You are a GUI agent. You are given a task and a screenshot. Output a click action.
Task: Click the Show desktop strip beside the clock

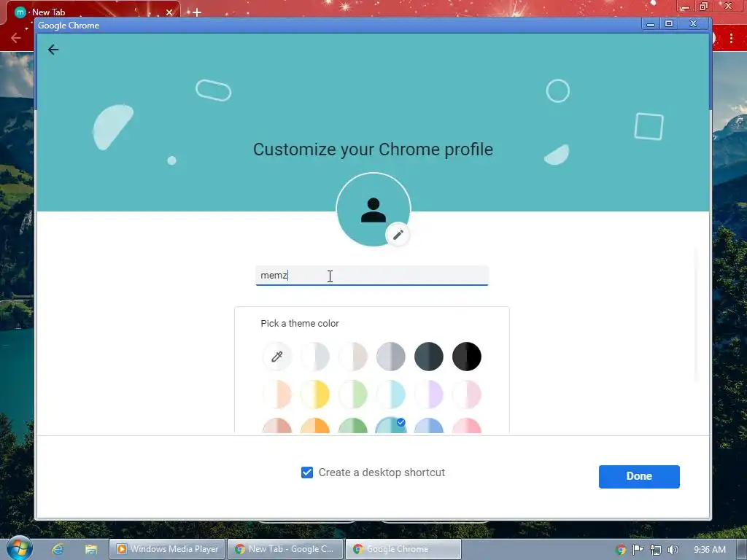742,549
